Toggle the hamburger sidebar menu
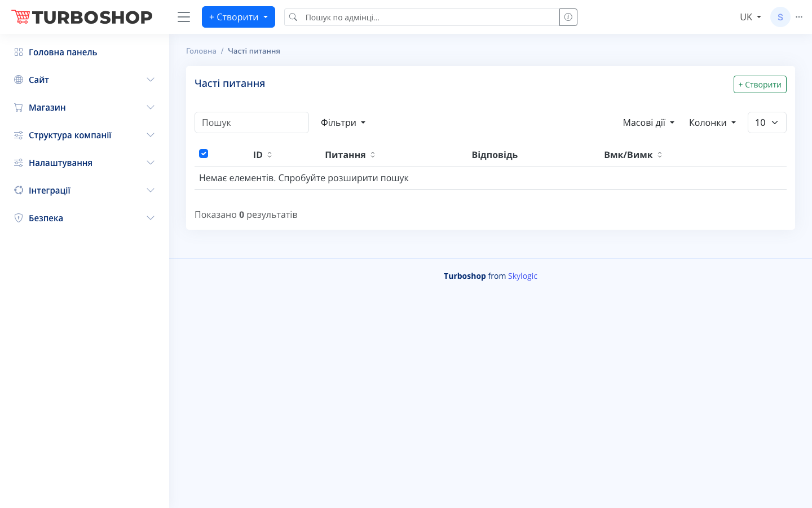 [184, 17]
